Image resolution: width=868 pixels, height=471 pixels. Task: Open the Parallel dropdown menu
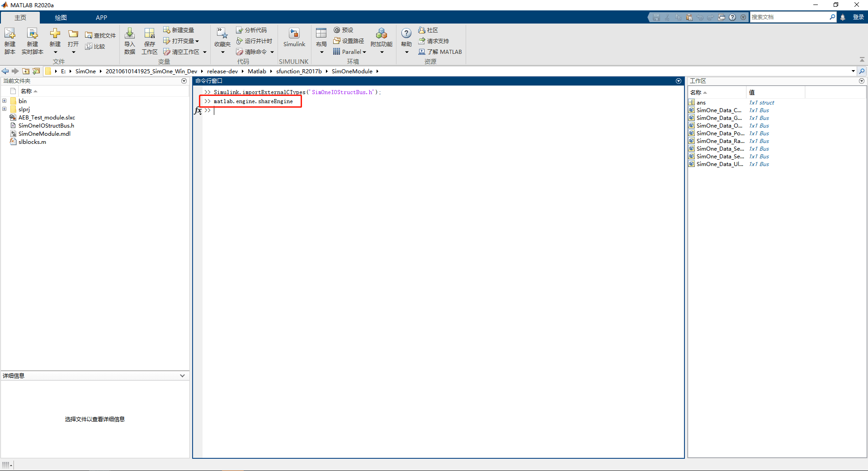pos(349,52)
